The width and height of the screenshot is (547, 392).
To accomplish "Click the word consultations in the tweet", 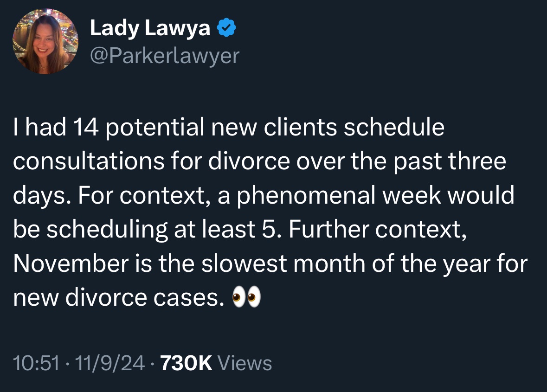I will [x=89, y=161].
